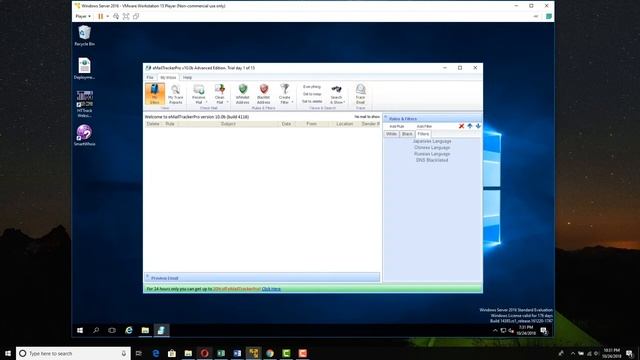Viewport: 640px width, 360px height.
Task: Open My Trace Reports
Action: 176,94
